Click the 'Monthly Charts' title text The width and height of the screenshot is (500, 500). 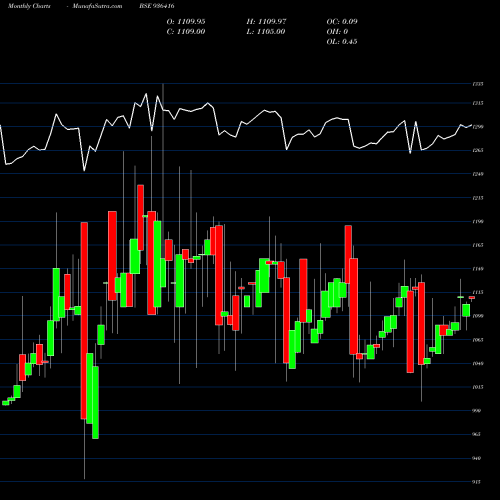(29, 6)
